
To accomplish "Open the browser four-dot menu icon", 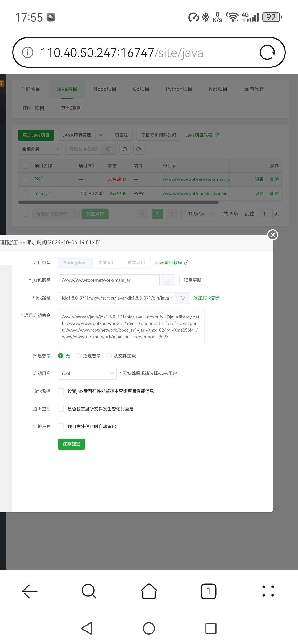I will coord(268,591).
